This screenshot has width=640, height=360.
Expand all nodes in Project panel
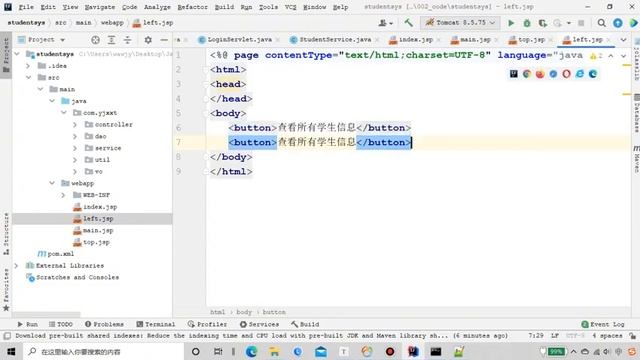click(x=111, y=40)
